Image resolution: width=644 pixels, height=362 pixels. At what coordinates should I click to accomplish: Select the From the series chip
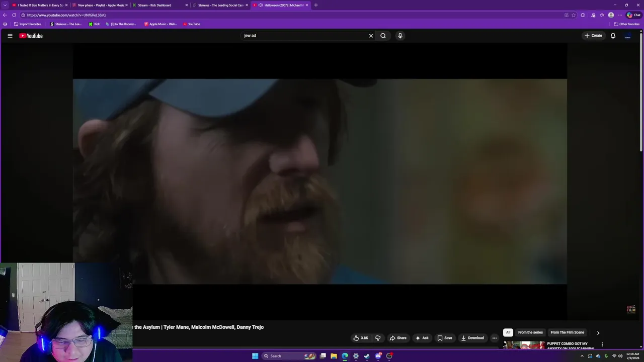point(530,332)
